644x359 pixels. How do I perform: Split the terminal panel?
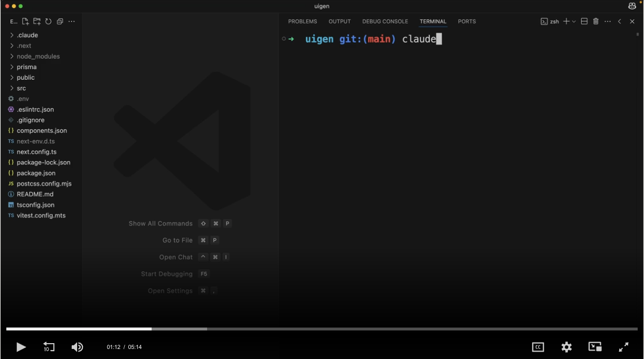click(x=584, y=22)
